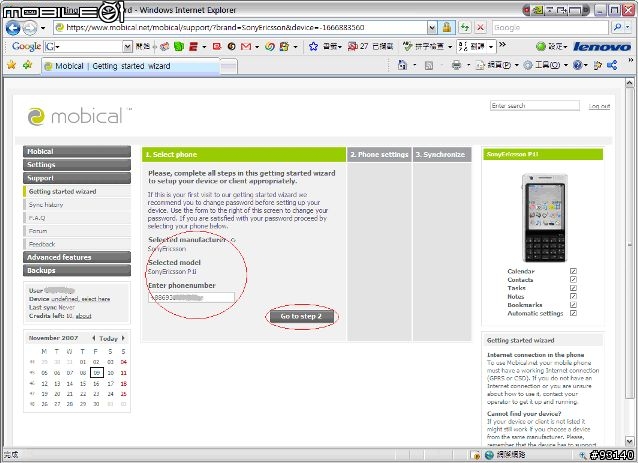This screenshot has width=638, height=463.
Task: Open the Forum link in sidebar
Action: point(38,231)
